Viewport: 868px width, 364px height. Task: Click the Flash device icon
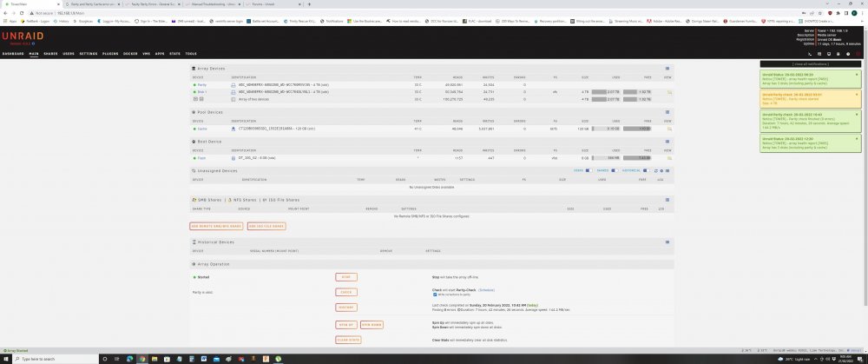pyautogui.click(x=233, y=158)
